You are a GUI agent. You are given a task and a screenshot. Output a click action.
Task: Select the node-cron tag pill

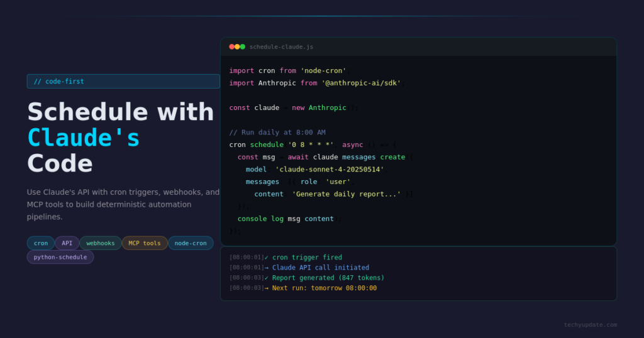tap(191, 243)
